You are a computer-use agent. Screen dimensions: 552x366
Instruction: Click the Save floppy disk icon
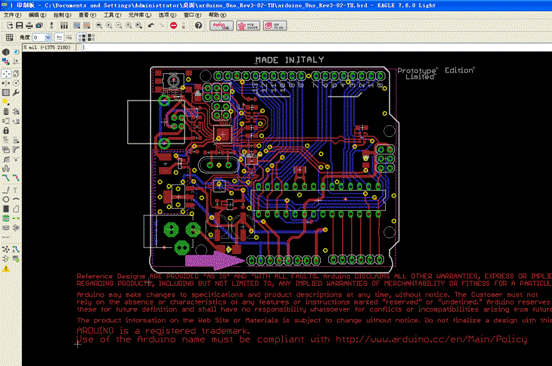click(x=19, y=26)
